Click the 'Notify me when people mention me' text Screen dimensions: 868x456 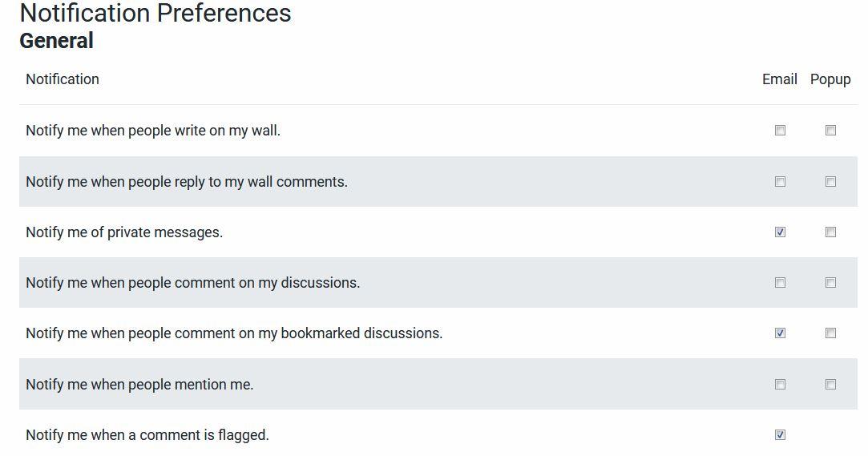(x=139, y=385)
